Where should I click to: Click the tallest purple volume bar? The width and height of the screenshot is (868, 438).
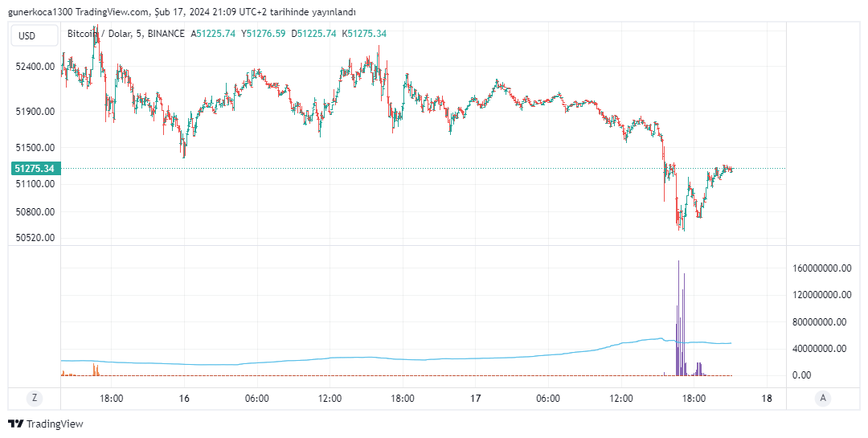[x=678, y=321]
